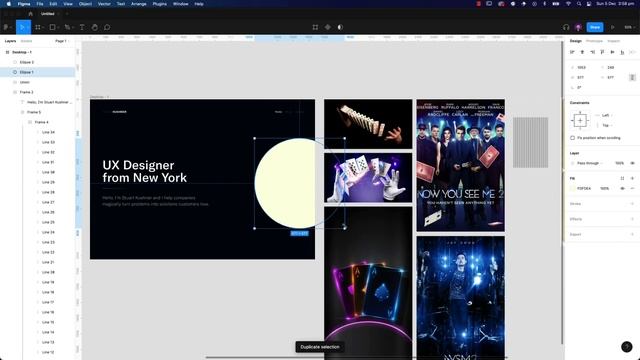Click the home icon in tab bar
The image size is (640, 360).
pos(30,13)
